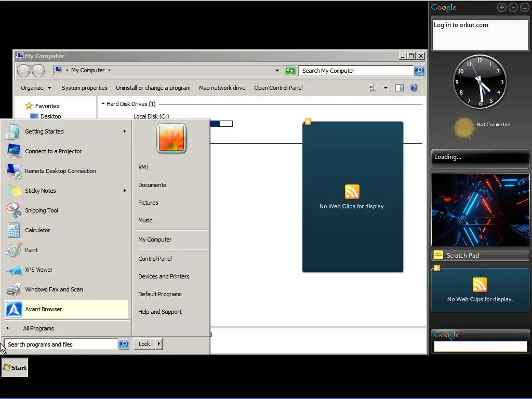Click the neon photo gadget thumbnail
The height and width of the screenshot is (399, 532).
[480, 210]
